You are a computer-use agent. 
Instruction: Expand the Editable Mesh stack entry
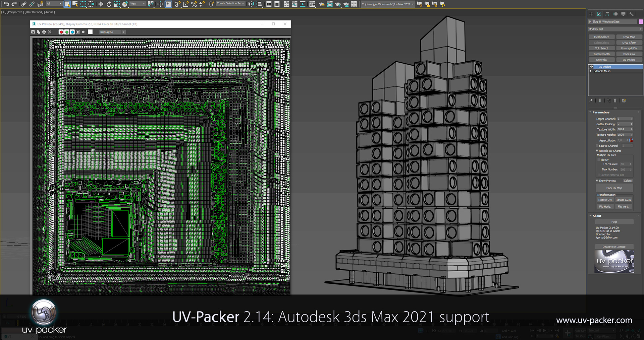click(591, 71)
